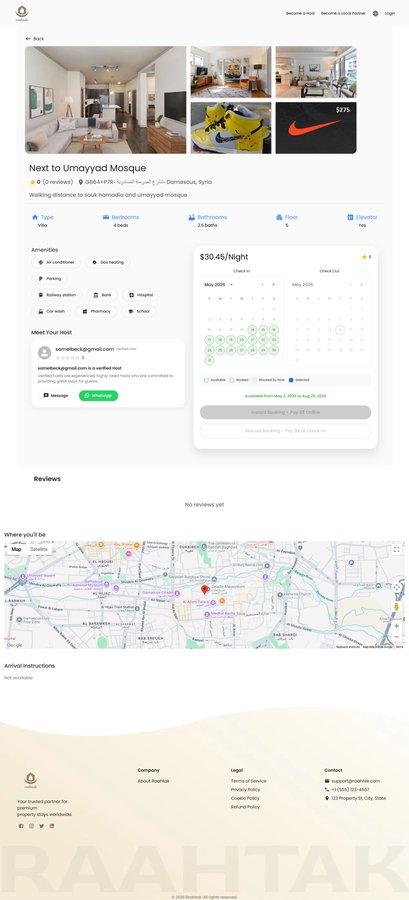Open Refund Policy footer link
Screen dimensions: 409x900
[245, 807]
